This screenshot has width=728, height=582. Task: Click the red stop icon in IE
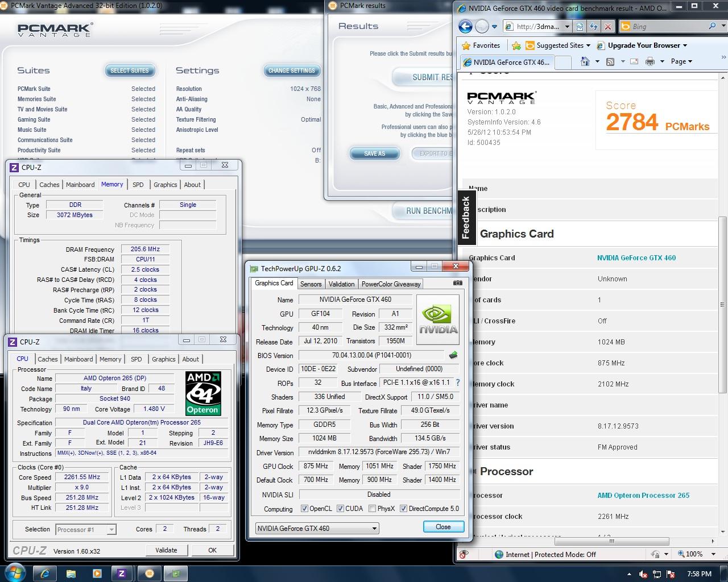(608, 27)
